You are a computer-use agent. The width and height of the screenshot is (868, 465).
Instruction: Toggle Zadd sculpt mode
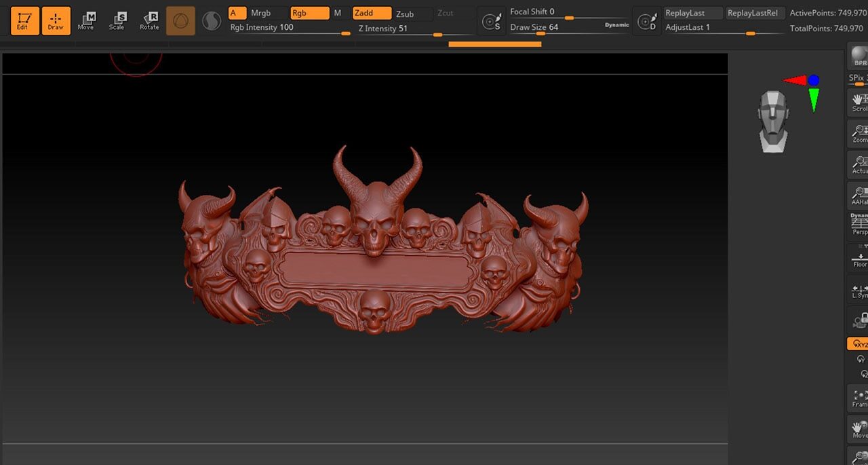[372, 13]
